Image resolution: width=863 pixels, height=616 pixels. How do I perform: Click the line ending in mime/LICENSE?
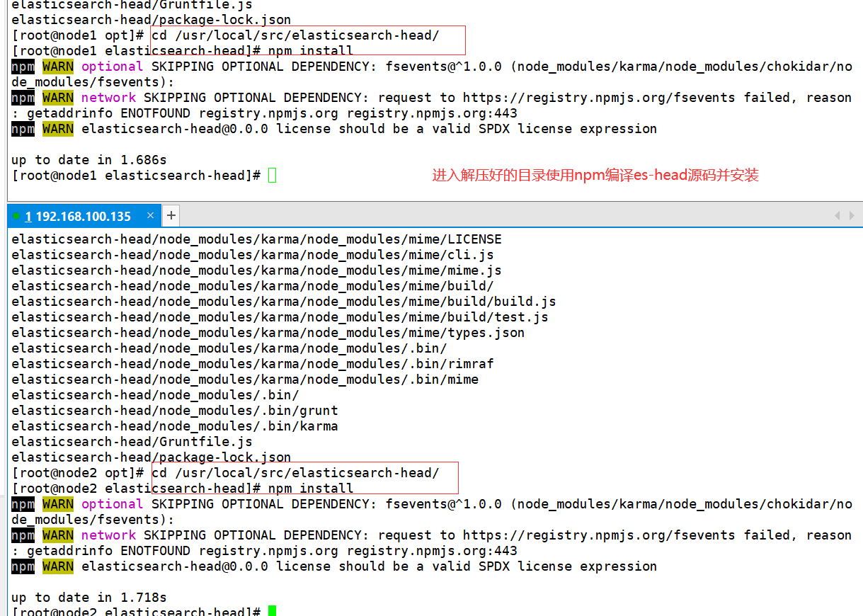pyautogui.click(x=256, y=239)
